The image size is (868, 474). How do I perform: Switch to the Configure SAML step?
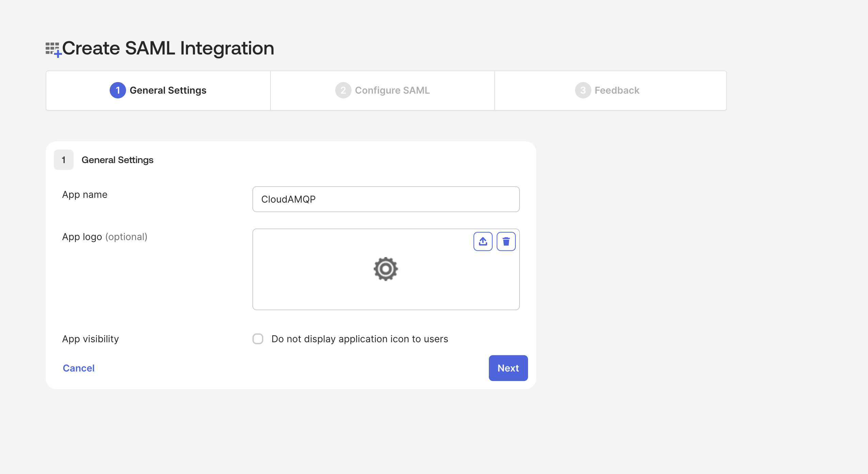click(382, 90)
